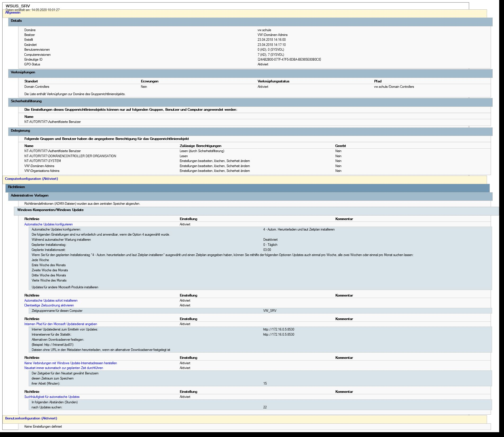Click the WSUS_SRV report title

coord(18,6)
